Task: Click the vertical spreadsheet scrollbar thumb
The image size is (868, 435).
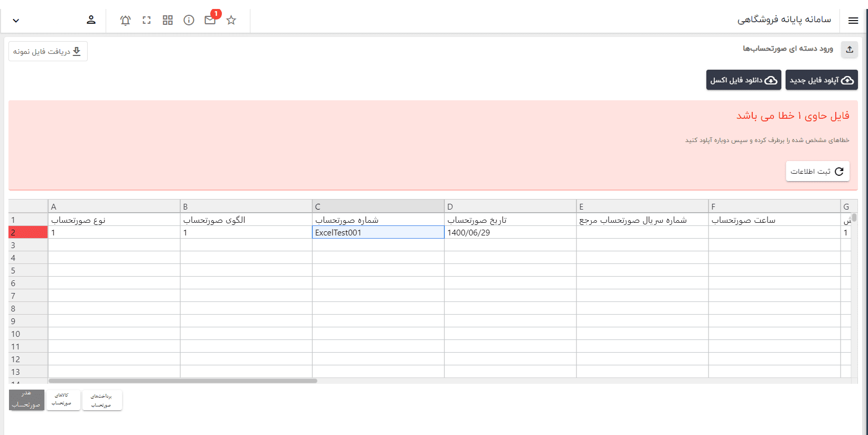Action: tap(854, 218)
